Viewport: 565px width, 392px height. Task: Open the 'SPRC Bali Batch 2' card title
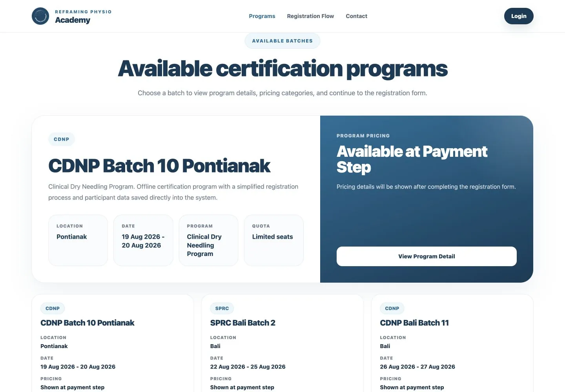[243, 323]
